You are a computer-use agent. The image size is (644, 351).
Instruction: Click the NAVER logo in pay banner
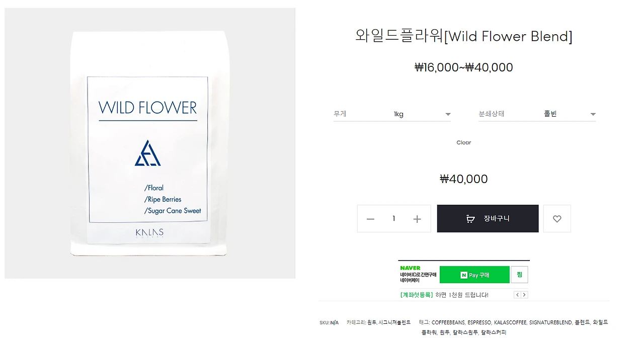coord(410,268)
